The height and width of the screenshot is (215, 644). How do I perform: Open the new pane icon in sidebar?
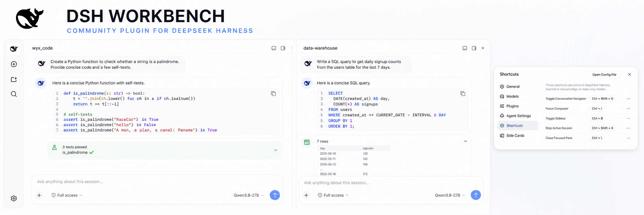click(14, 79)
